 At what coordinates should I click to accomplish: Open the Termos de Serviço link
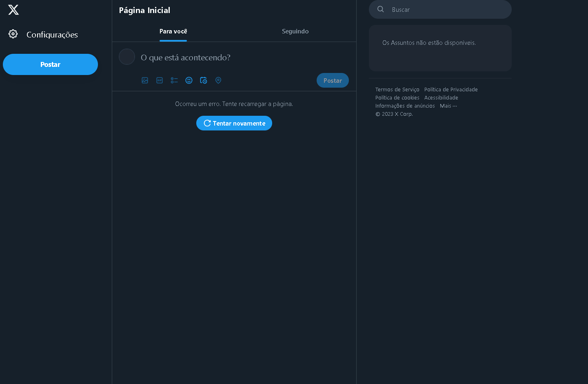(x=397, y=90)
